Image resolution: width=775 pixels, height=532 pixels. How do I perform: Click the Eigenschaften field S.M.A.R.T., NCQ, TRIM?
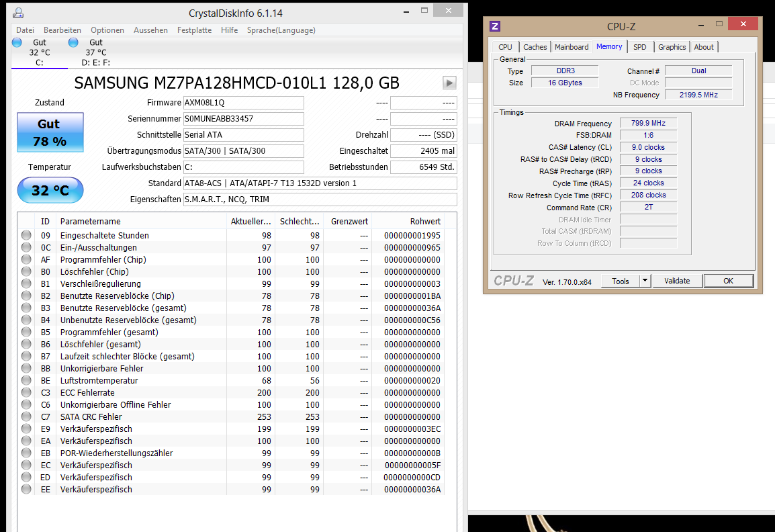[320, 199]
